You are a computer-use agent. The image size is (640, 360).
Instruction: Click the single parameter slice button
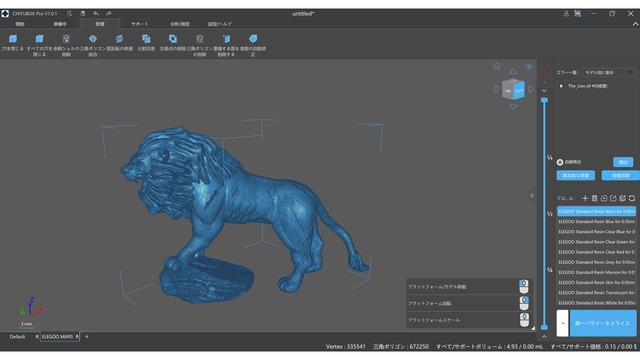[602, 323]
